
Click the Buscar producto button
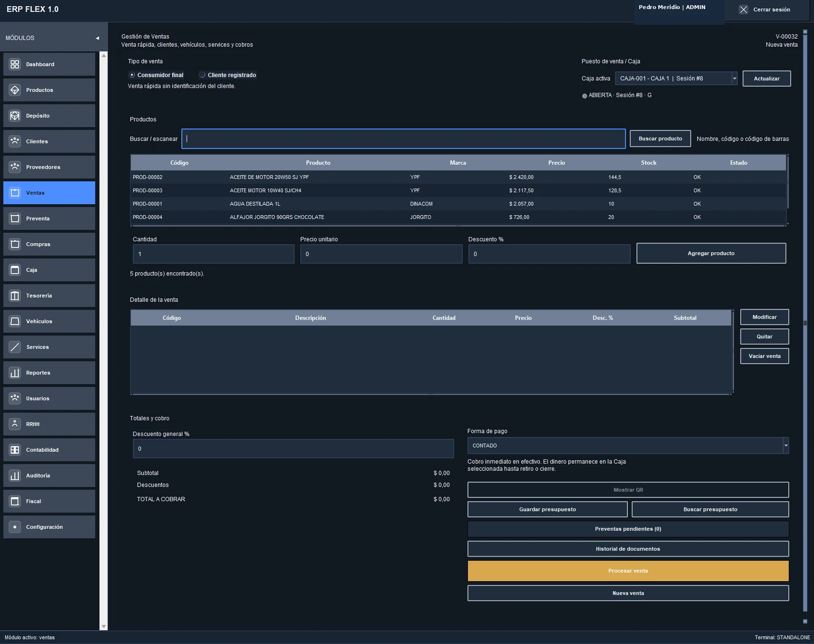(660, 139)
